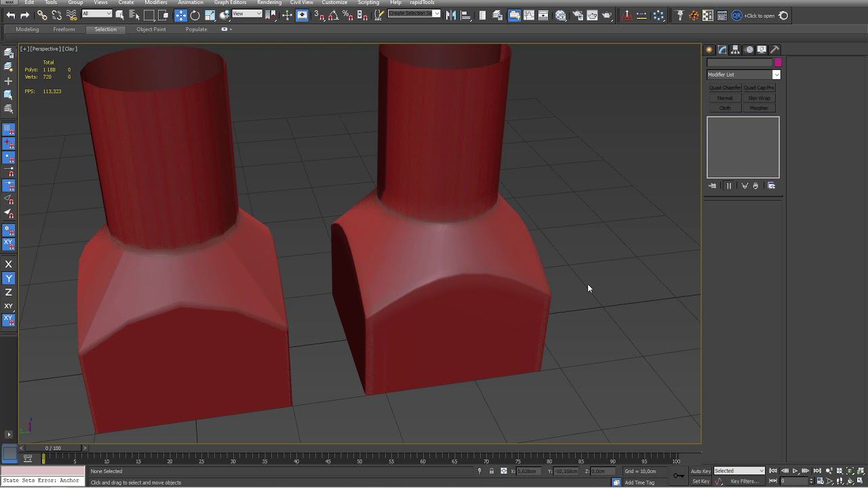This screenshot has width=868, height=488.
Task: Toggle the Angle Snap tool
Action: [x=334, y=16]
